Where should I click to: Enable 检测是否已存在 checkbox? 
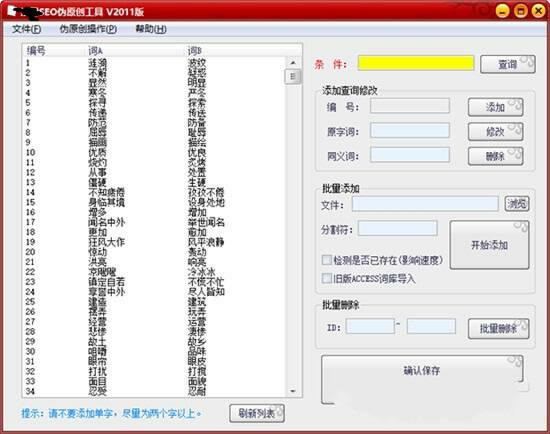coord(327,260)
